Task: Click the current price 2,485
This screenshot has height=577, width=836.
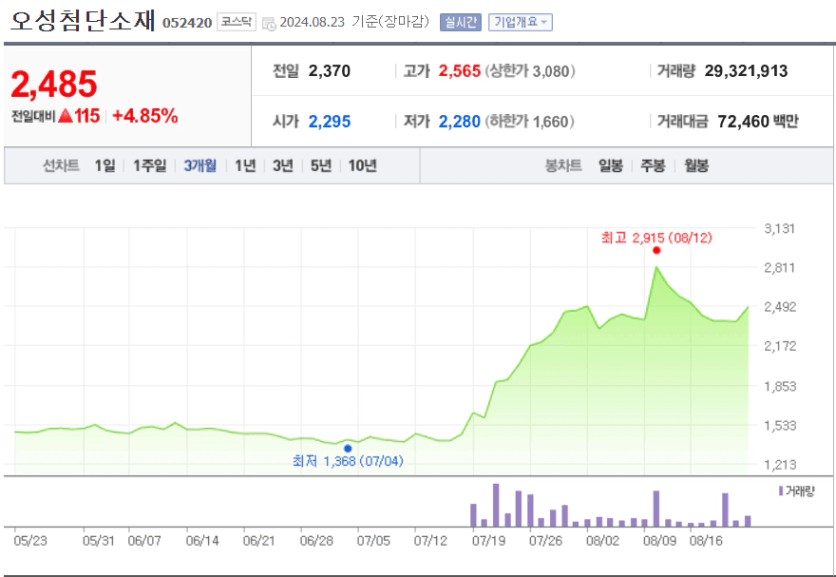Action: (x=54, y=84)
